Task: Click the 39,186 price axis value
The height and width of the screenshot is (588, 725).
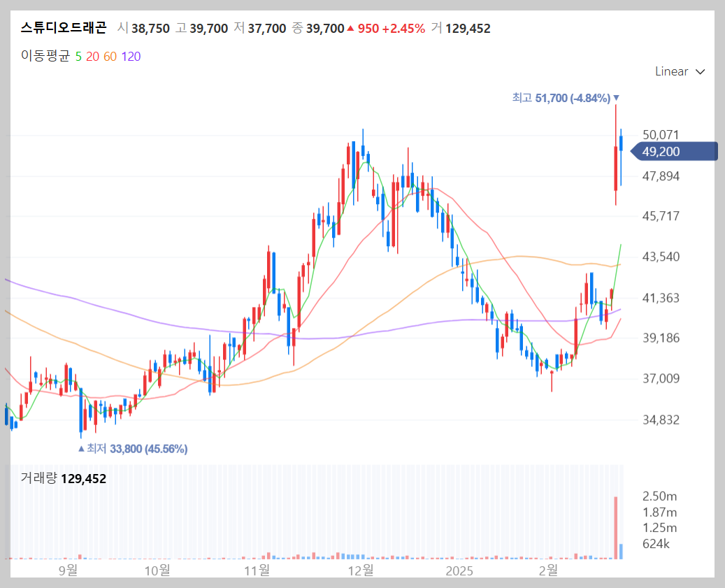Action: [661, 338]
